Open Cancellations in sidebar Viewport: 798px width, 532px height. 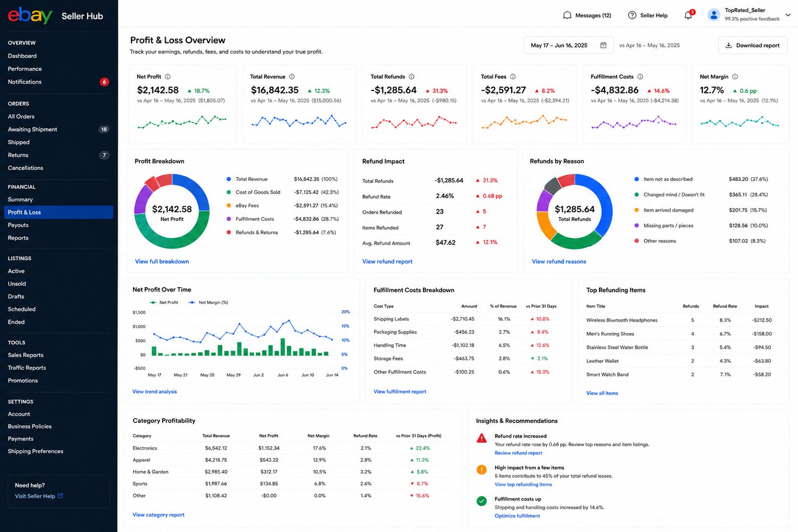point(26,168)
